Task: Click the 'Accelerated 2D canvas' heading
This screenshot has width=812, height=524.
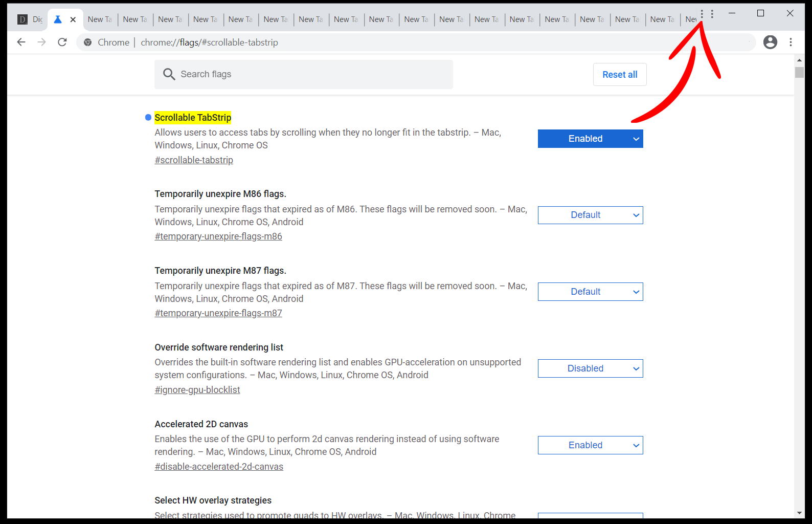Action: [x=201, y=424]
